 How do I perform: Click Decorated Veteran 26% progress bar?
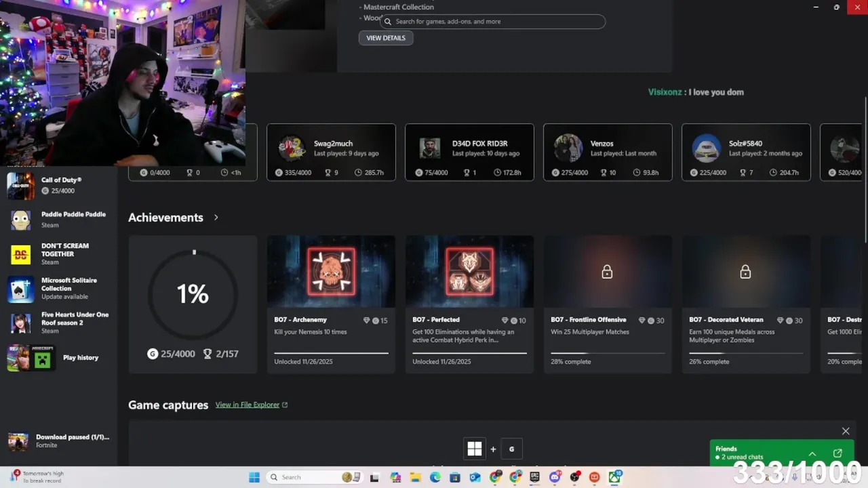click(746, 353)
